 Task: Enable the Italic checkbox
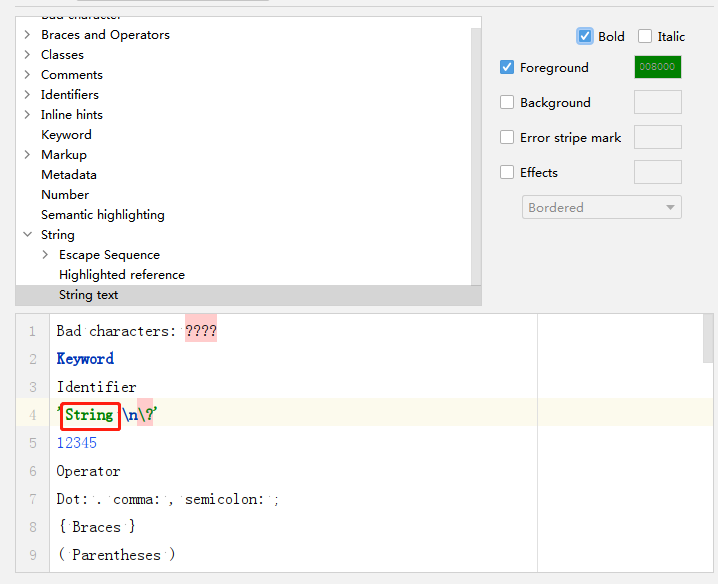[x=645, y=36]
